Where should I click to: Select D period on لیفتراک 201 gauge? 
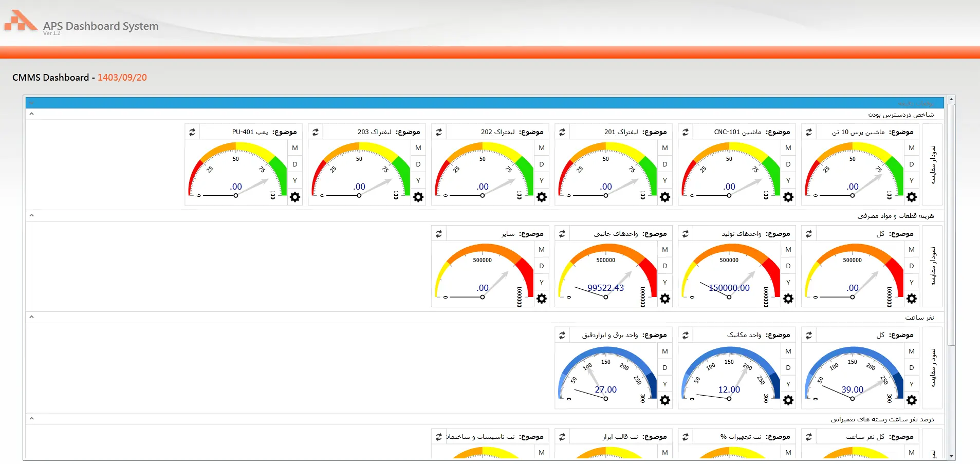coord(665,164)
